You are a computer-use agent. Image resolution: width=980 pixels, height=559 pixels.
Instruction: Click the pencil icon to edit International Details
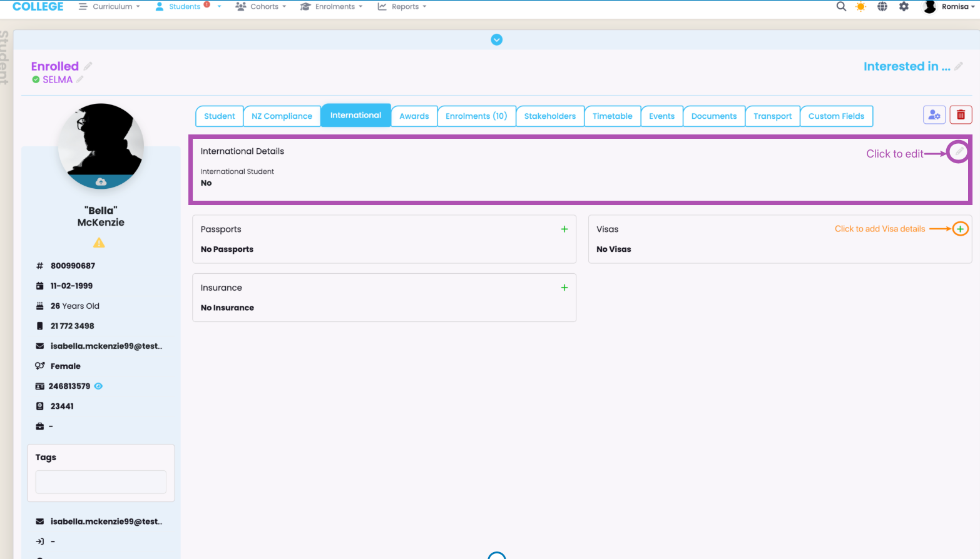[958, 151]
